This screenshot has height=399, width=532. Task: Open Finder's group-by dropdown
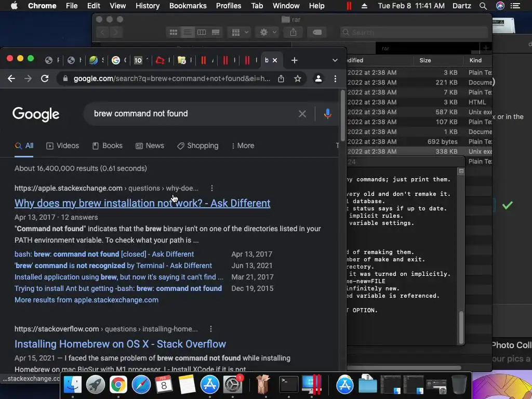(240, 32)
